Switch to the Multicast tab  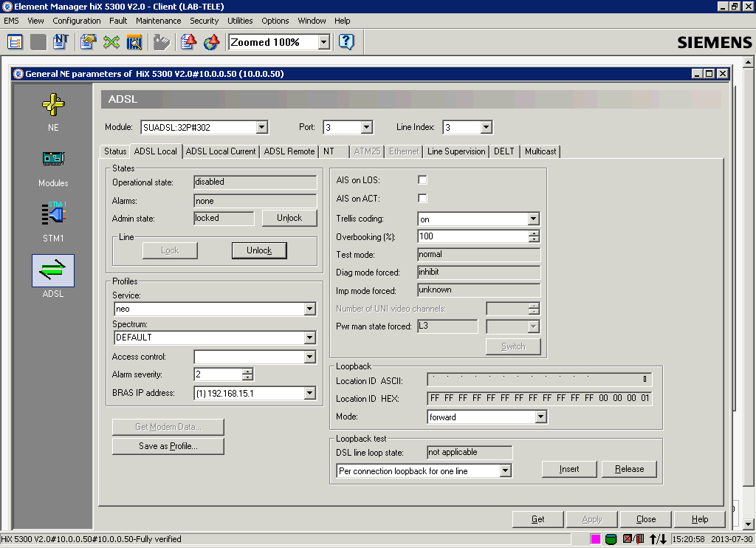click(540, 151)
